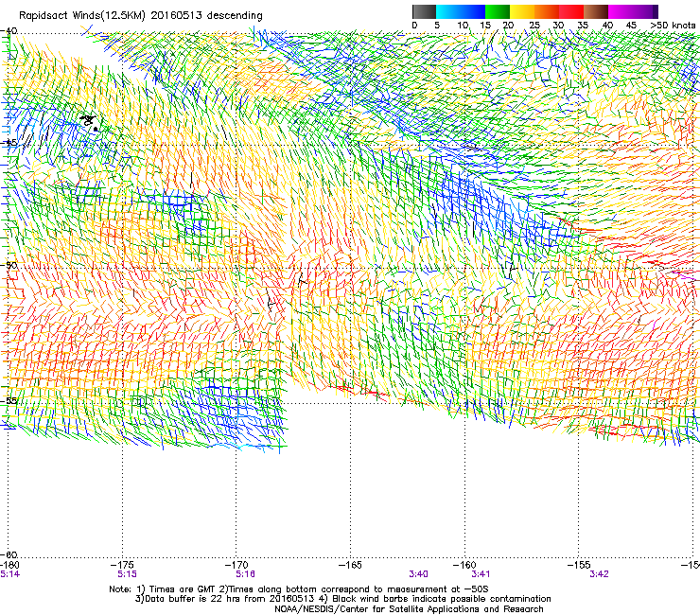Click the -45 latitude label

[x=9, y=143]
